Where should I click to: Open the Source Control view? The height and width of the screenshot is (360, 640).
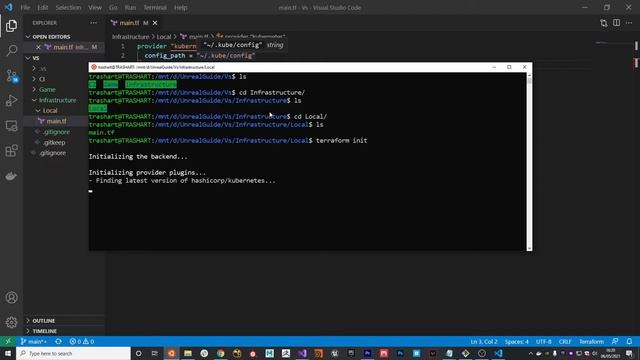point(11,76)
